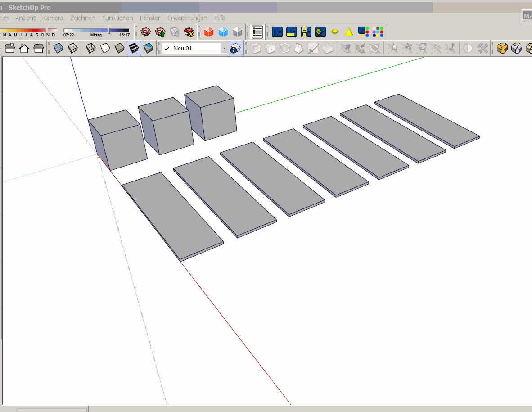532x412 pixels.
Task: Open layer manager icon beside Neu 01
Action: [x=236, y=48]
